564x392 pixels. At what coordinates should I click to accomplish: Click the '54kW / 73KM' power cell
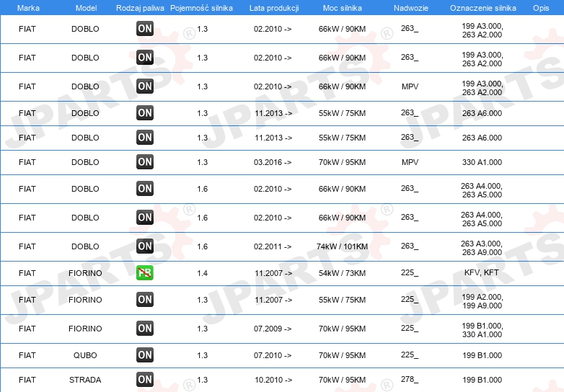tap(342, 273)
